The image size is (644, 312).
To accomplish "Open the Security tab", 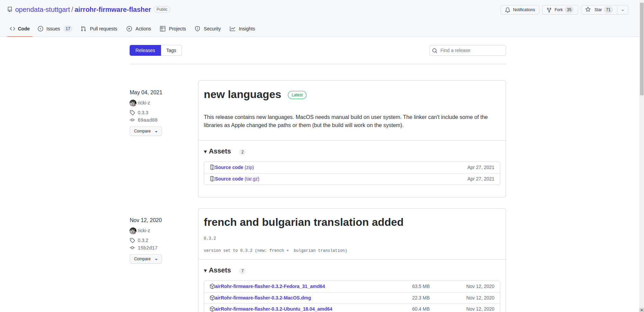I will click(208, 29).
